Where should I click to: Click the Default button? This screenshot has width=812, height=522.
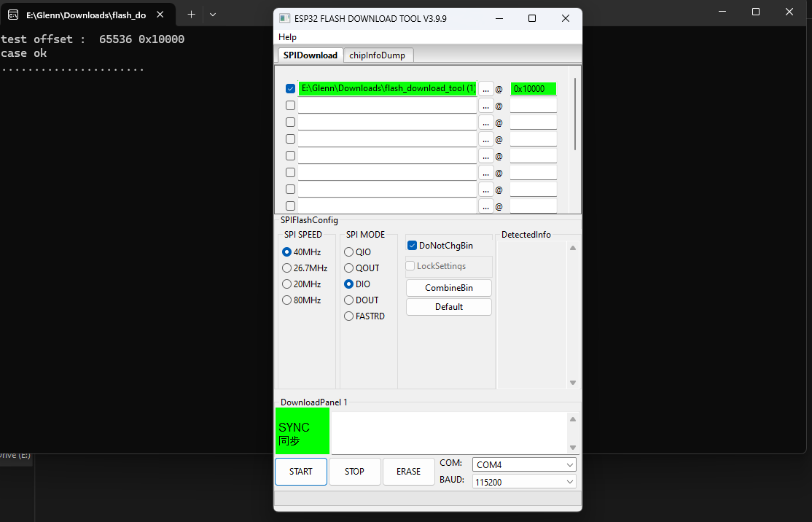449,307
